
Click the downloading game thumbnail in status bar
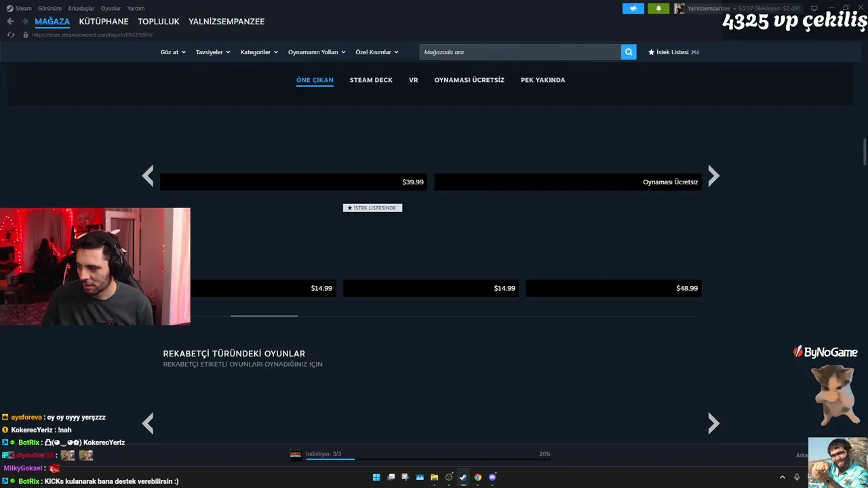296,455
